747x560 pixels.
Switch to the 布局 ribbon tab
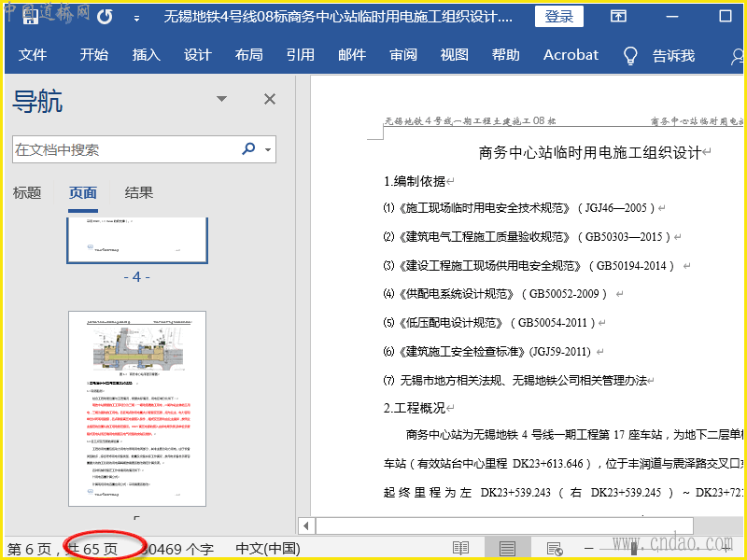click(248, 55)
